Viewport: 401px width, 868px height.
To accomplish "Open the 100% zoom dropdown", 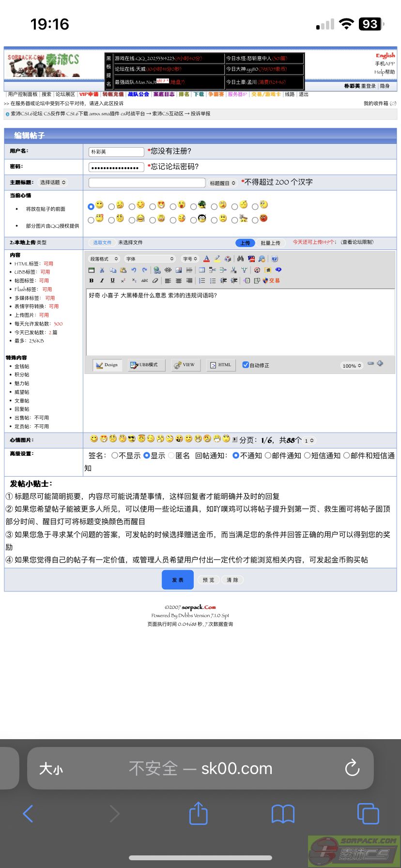I will [x=352, y=366].
